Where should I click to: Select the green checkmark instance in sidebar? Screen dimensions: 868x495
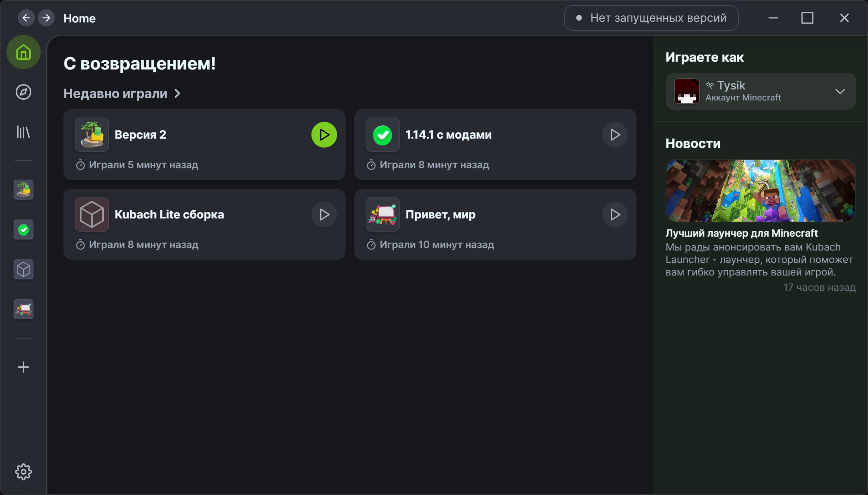point(24,230)
